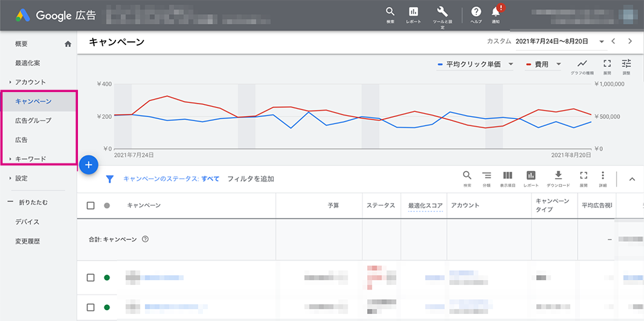Expand the 設定 sidebar section

(x=10, y=179)
